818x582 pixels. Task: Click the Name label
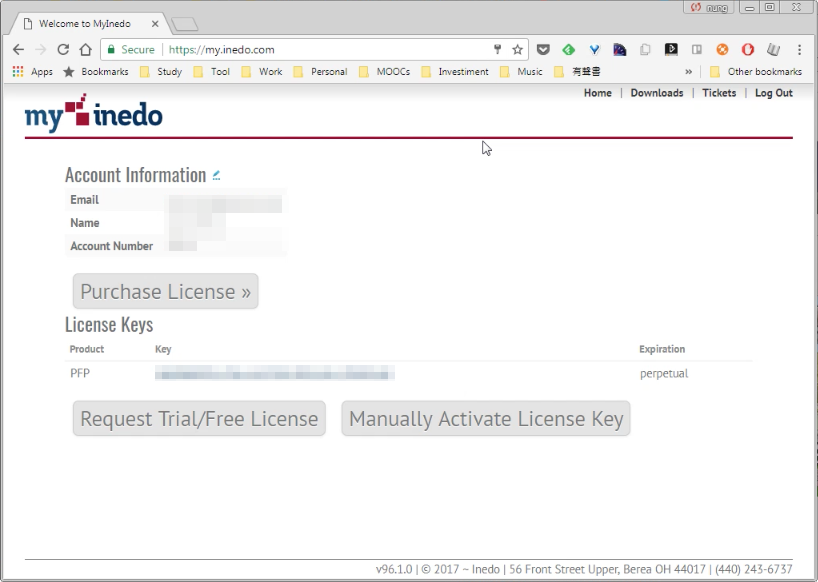click(85, 223)
